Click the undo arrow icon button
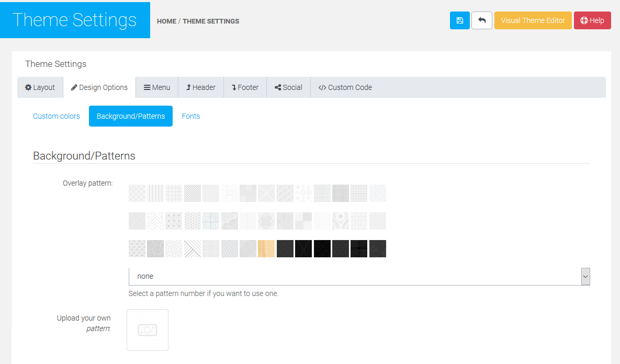The width and height of the screenshot is (620, 364). 481,20
